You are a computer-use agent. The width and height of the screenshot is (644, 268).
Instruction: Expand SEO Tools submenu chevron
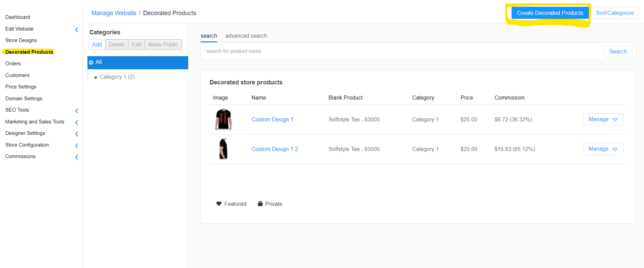coord(77,111)
